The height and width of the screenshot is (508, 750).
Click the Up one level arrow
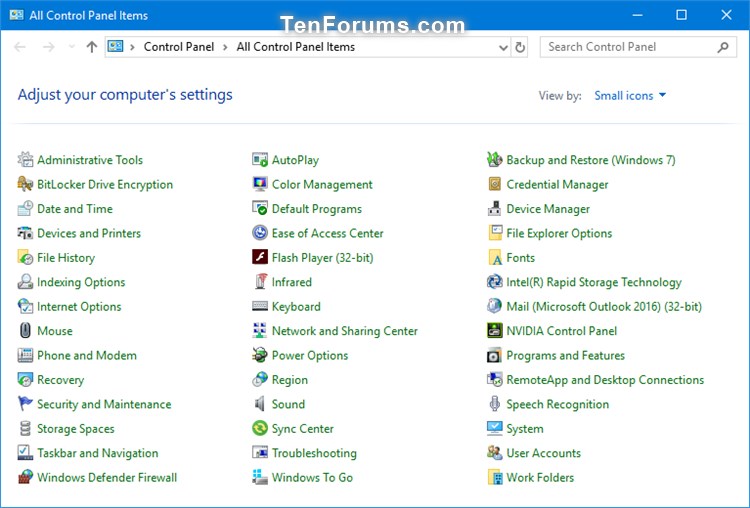[92, 47]
